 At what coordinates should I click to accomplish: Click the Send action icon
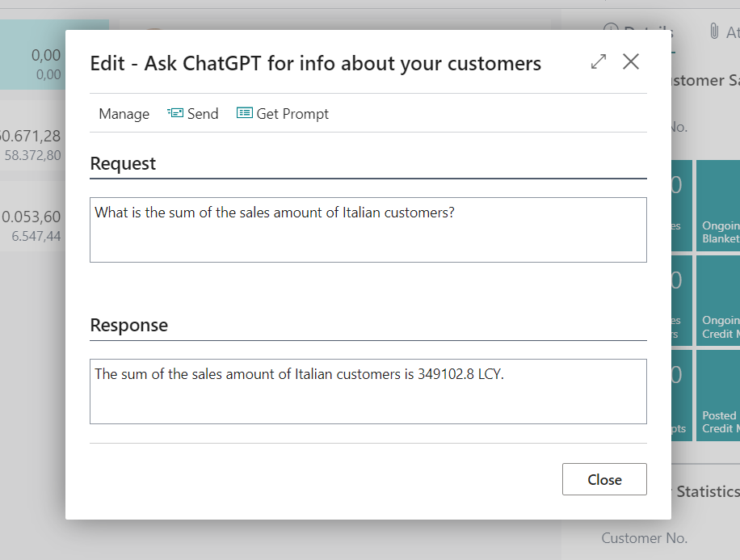pos(175,113)
